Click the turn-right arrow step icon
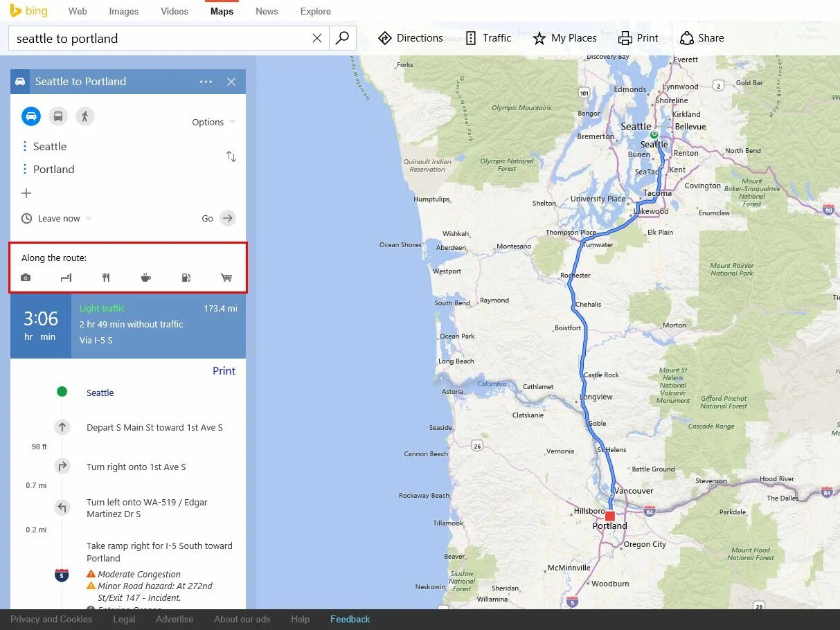This screenshot has width=840, height=630. click(x=62, y=467)
